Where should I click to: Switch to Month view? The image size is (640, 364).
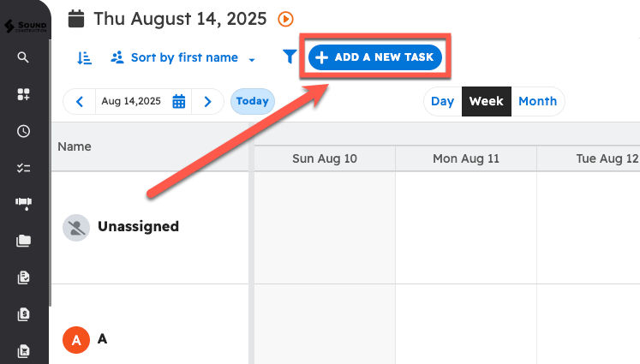coord(537,101)
